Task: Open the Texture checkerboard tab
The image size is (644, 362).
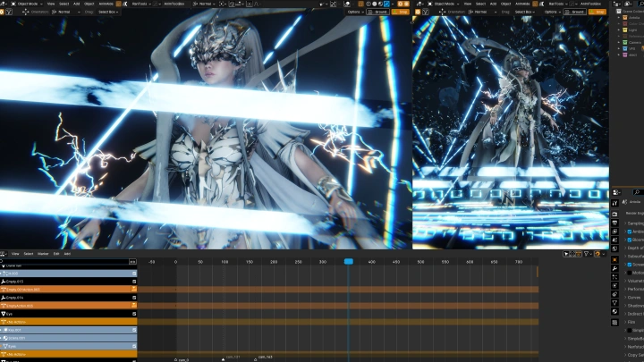Action: [614, 323]
